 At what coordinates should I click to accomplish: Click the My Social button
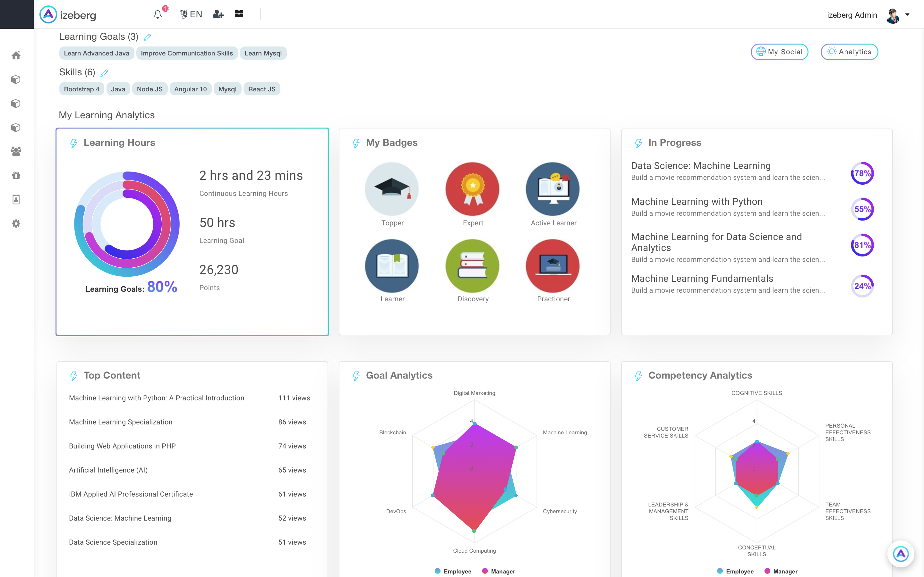(x=779, y=52)
